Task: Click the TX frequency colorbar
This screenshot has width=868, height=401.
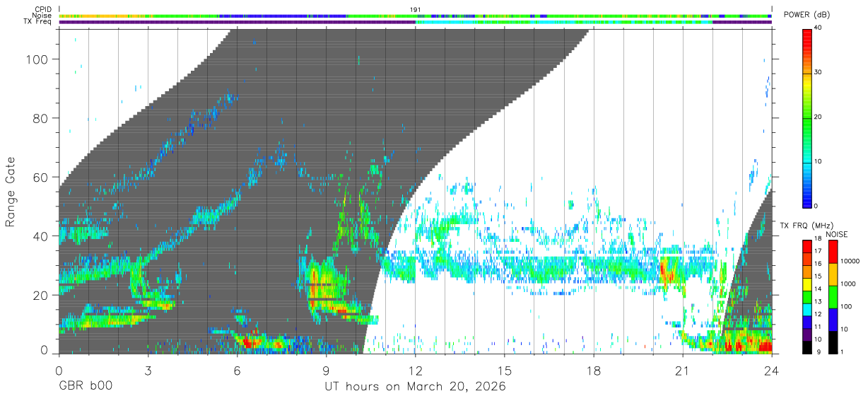Action: [807, 296]
